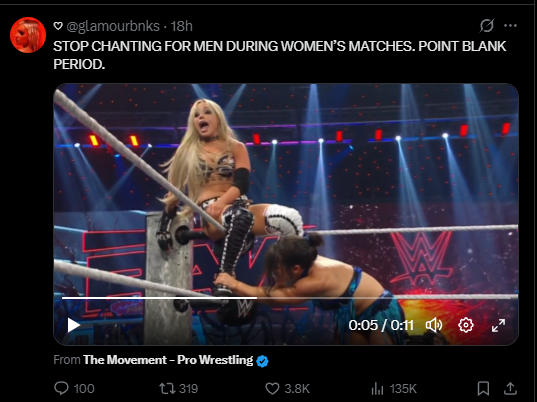Like the post with heart icon
This screenshot has height=402, width=537.
273,388
